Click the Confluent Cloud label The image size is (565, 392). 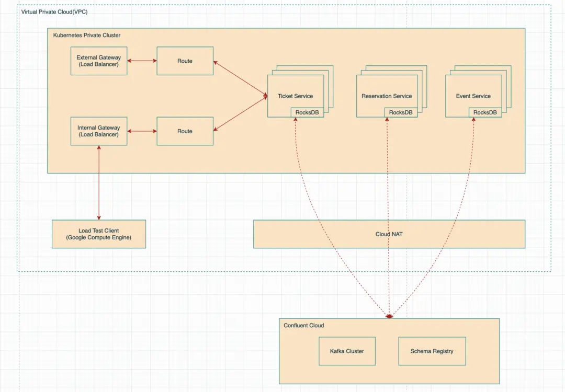click(x=304, y=326)
